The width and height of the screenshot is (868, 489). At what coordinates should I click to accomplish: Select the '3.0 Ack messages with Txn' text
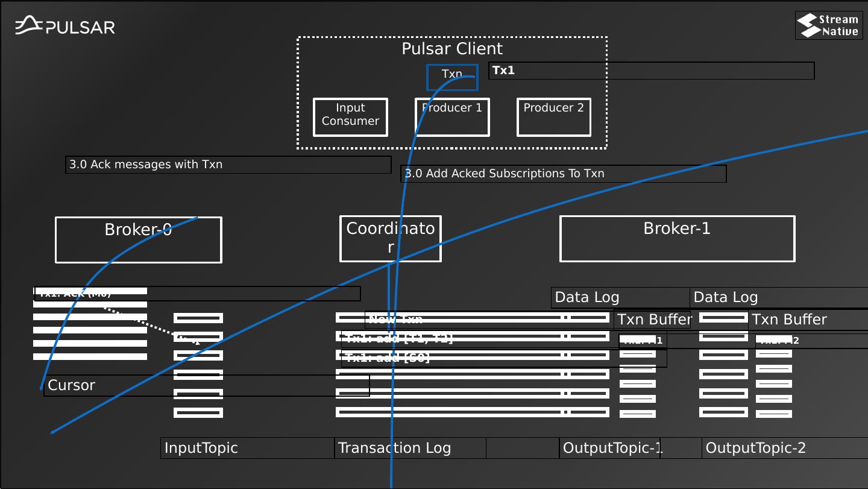(146, 165)
